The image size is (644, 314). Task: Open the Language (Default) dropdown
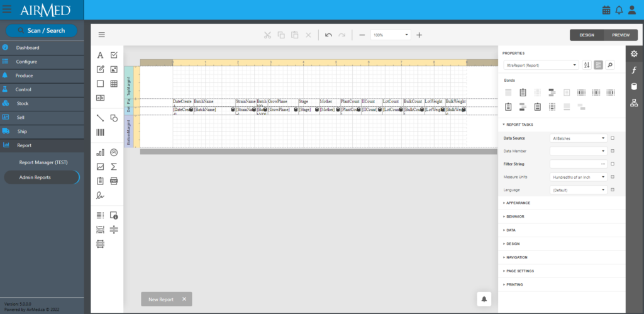579,190
